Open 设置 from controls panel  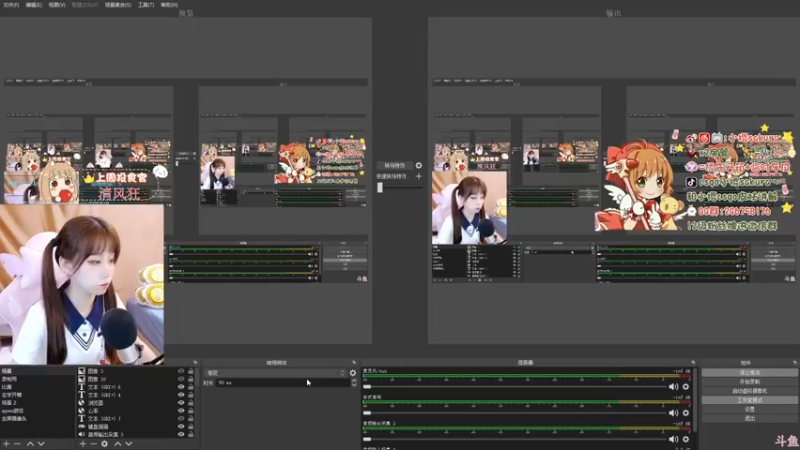pos(749,409)
